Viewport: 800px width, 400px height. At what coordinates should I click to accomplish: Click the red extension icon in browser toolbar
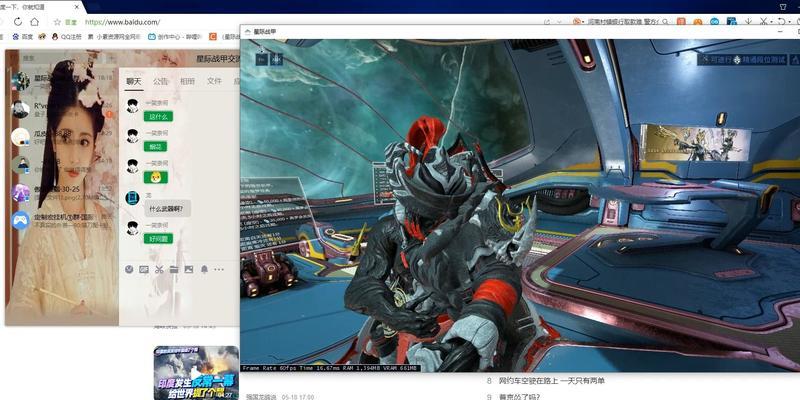tap(681, 22)
